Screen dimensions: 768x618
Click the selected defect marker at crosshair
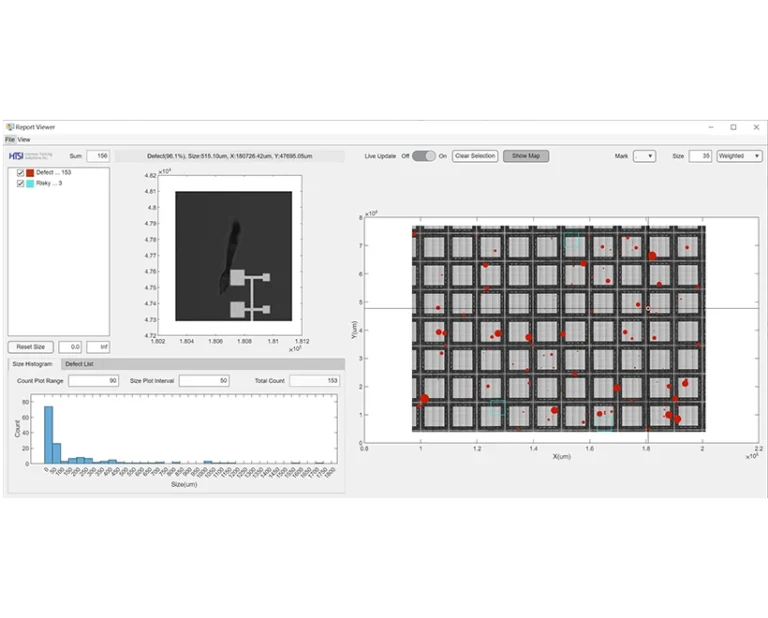coord(648,309)
